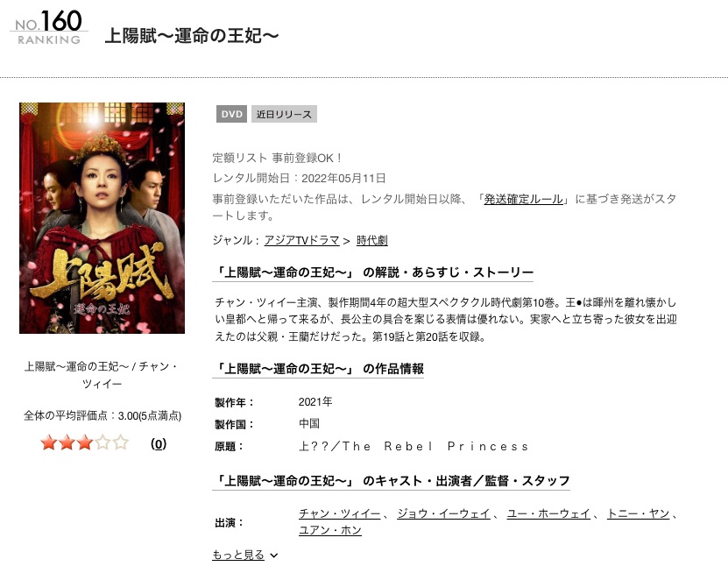Open cast member ジョウ・イーウェイ link
This screenshot has width=728, height=573.
click(x=443, y=513)
